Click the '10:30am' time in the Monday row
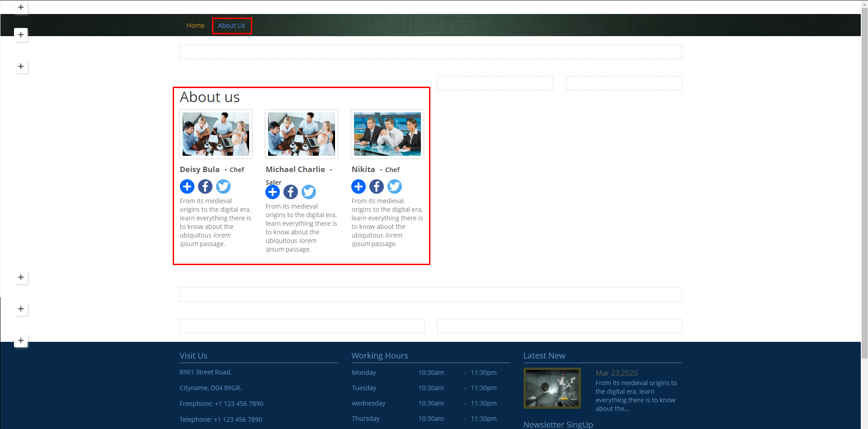 pos(431,373)
